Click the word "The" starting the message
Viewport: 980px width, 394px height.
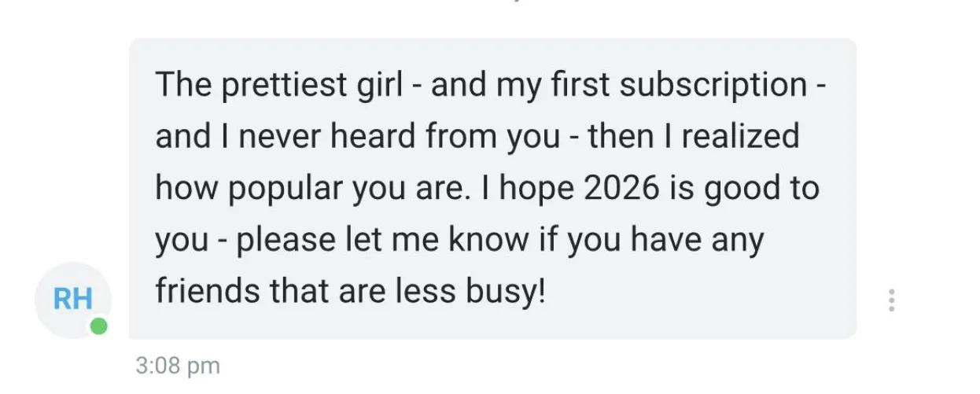click(182, 85)
